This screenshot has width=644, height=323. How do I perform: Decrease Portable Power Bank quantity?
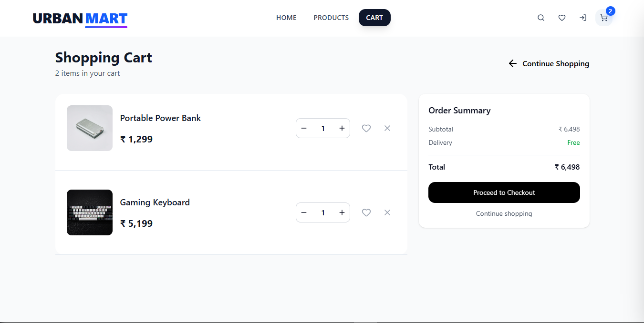304,128
